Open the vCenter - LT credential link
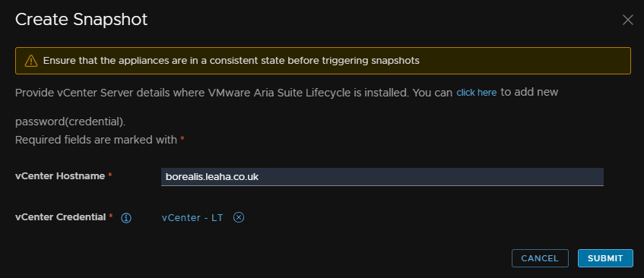This screenshot has width=644, height=278. [x=192, y=218]
